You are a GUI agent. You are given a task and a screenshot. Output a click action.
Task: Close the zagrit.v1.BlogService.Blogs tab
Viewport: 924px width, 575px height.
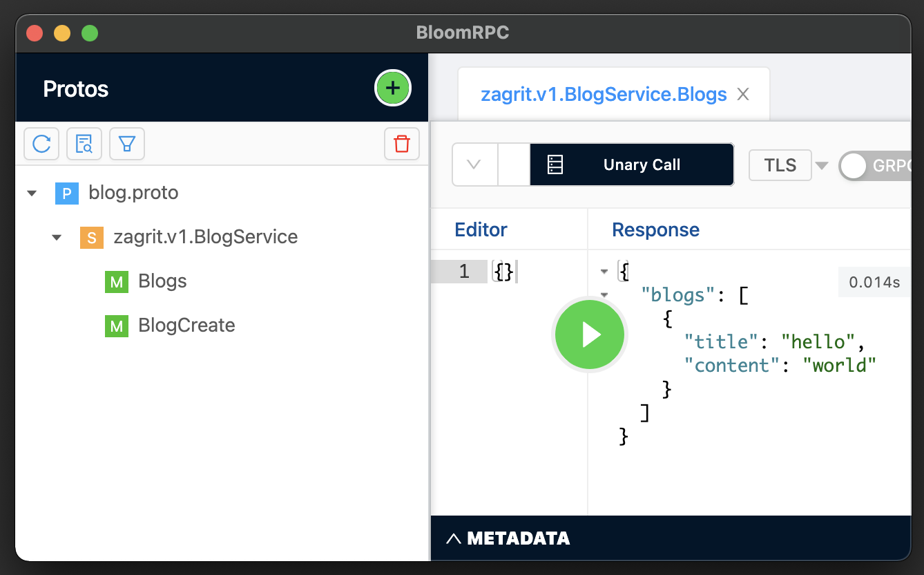tap(743, 95)
